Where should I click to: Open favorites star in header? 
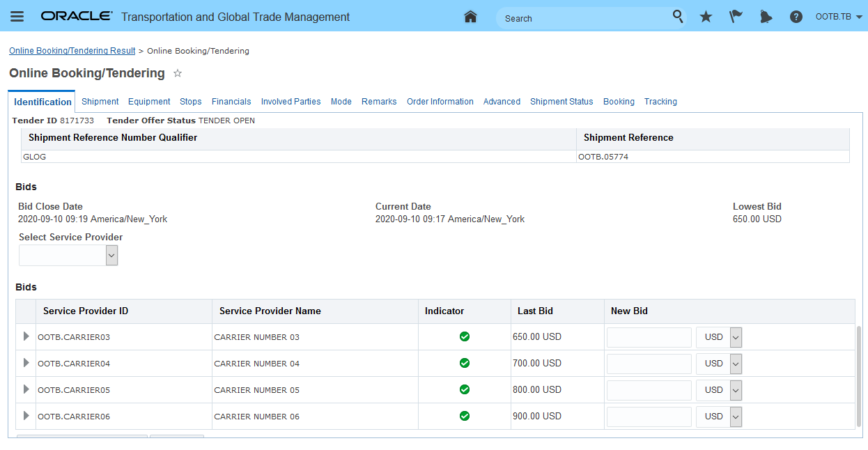[706, 17]
